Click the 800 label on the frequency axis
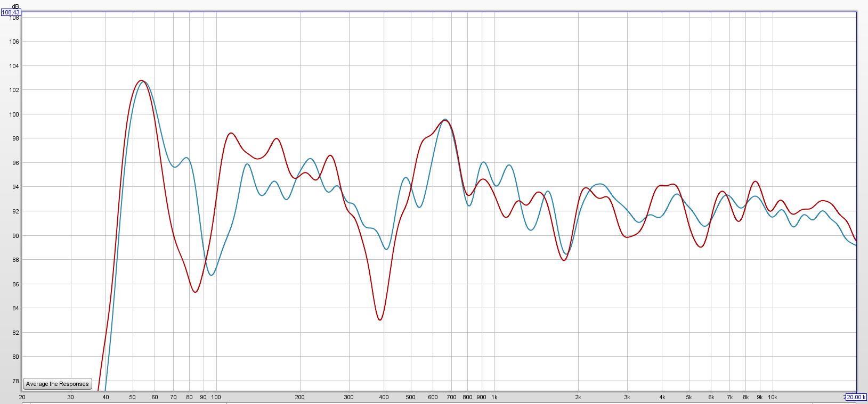The image size is (868, 404). pyautogui.click(x=467, y=397)
